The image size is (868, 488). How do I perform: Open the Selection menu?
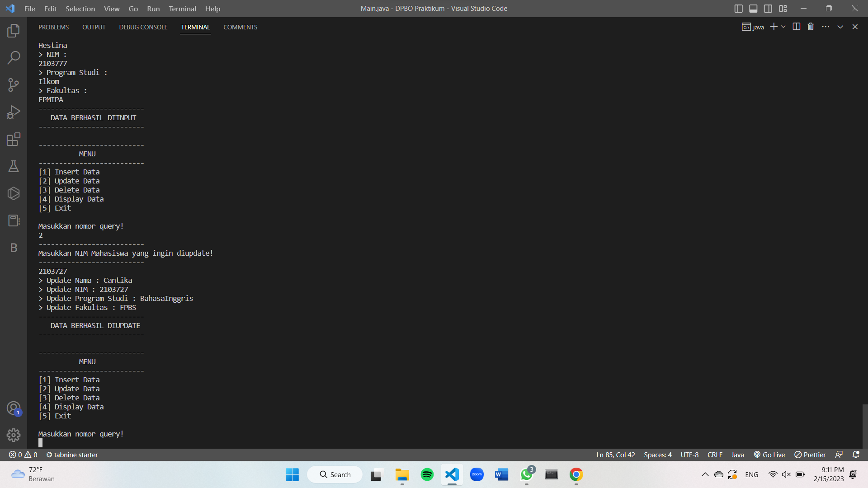[80, 9]
